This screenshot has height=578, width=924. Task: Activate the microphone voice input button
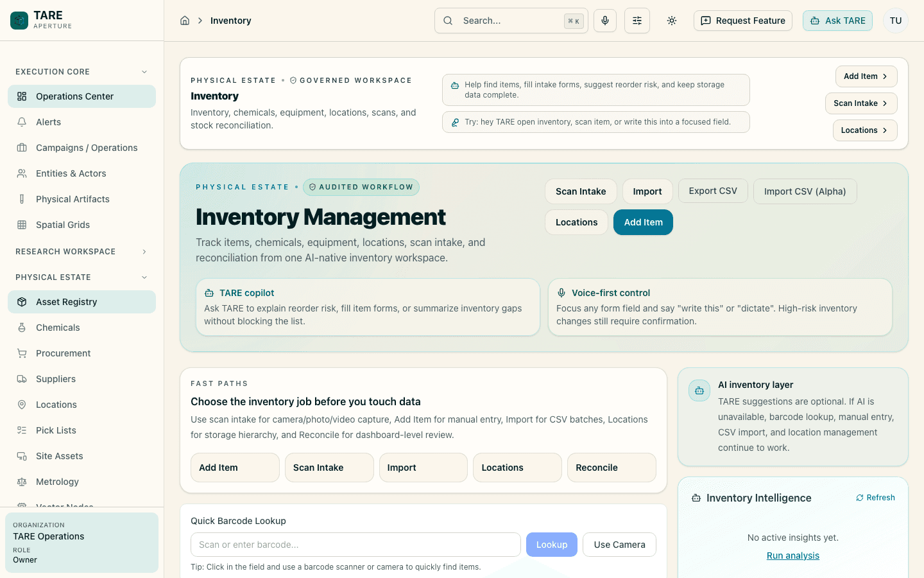coord(605,21)
